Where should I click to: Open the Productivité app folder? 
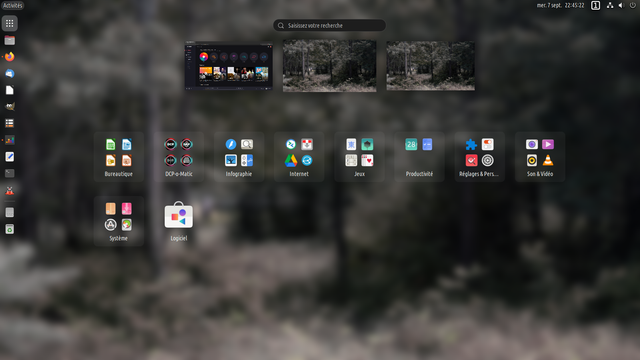coord(419,157)
